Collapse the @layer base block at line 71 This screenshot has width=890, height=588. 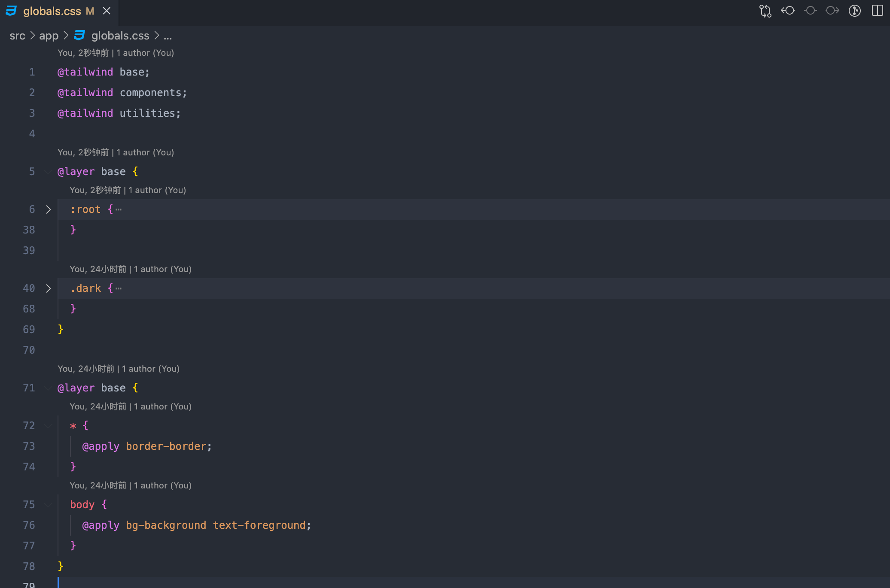pos(48,388)
